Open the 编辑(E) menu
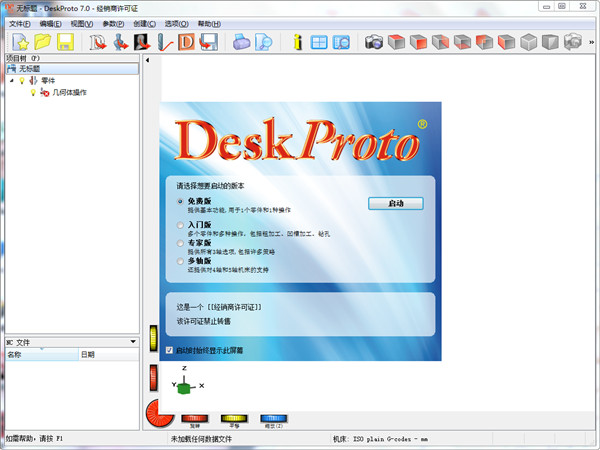Screen dimensions: 600x450 pyautogui.click(x=51, y=24)
